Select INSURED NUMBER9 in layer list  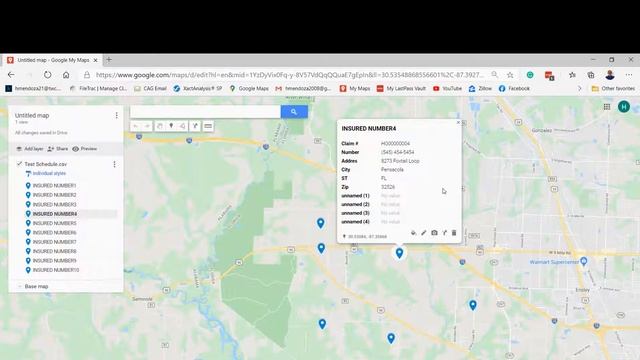click(x=54, y=260)
